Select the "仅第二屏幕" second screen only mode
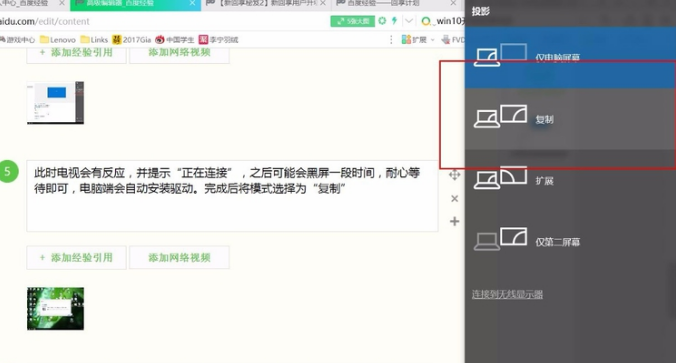The height and width of the screenshot is (363, 676). click(570, 241)
